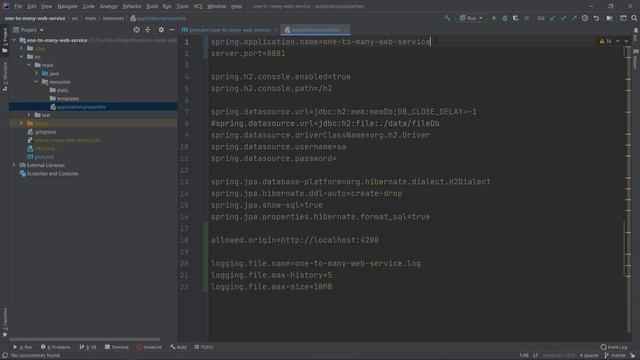The height and width of the screenshot is (360, 640).
Task: Open the File menu
Action: coord(18,7)
